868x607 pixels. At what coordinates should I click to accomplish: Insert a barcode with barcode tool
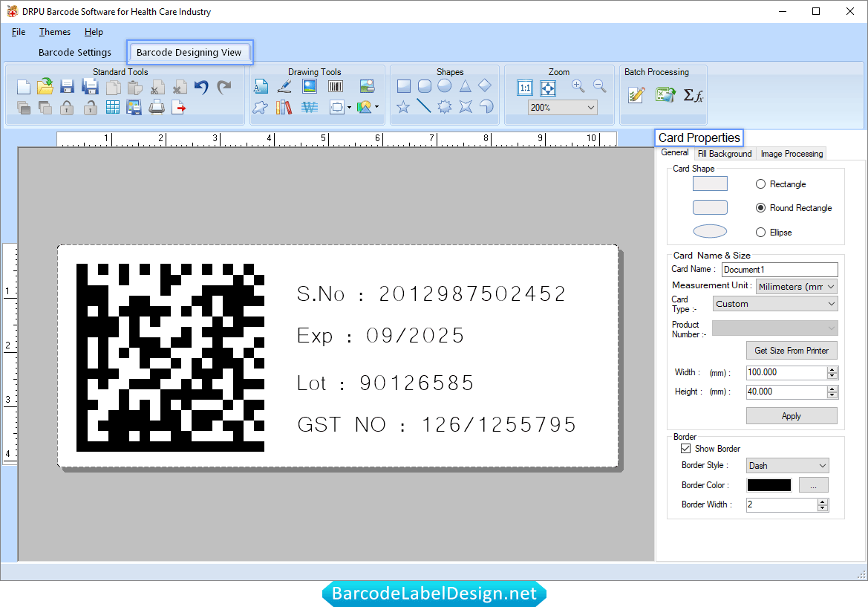[336, 86]
